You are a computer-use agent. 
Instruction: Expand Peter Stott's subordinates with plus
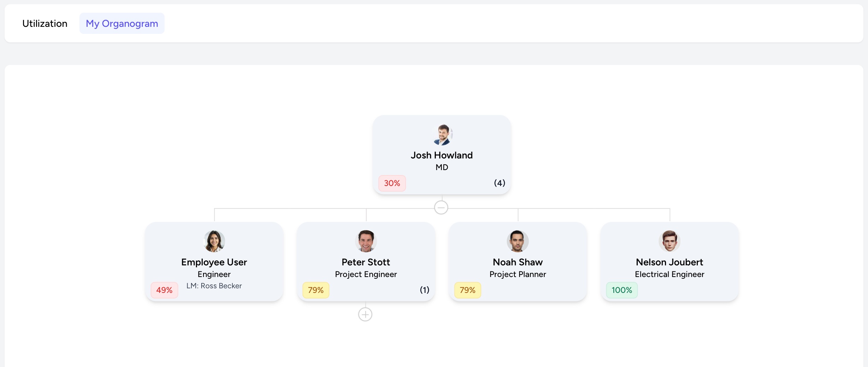(x=365, y=314)
